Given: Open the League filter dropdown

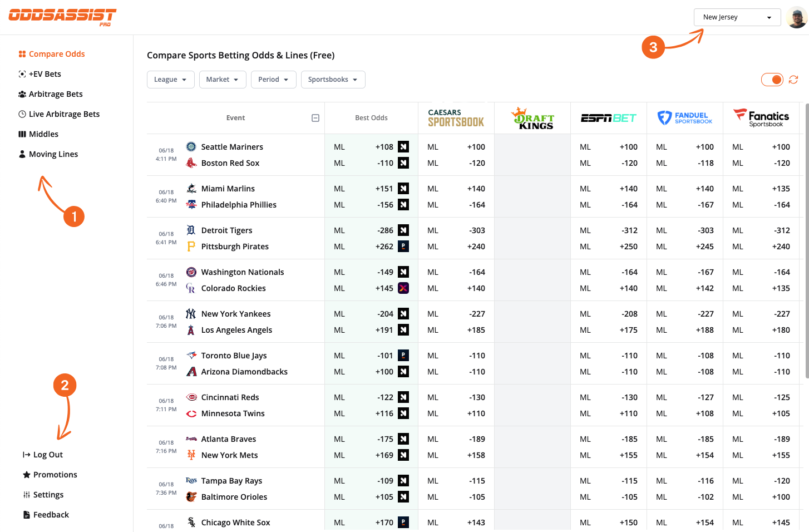Looking at the screenshot, I should pos(170,79).
